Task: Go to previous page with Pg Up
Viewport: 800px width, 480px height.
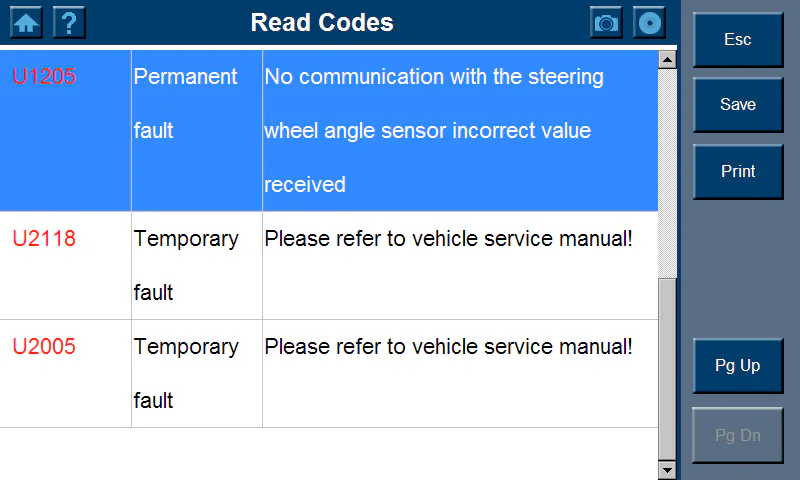Action: click(738, 366)
